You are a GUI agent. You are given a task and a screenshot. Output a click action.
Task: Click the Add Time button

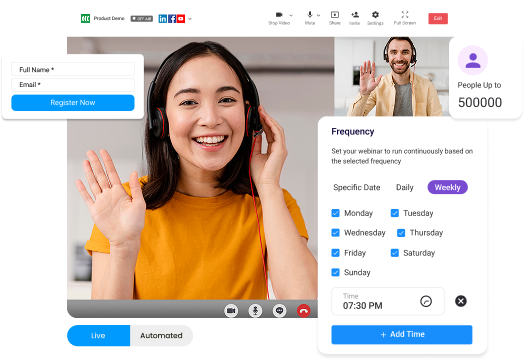402,335
